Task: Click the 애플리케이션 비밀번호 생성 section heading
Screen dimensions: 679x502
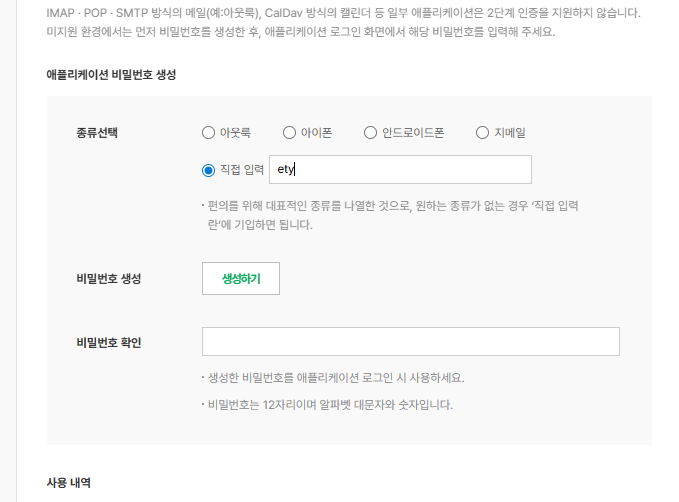Action: tap(111, 76)
